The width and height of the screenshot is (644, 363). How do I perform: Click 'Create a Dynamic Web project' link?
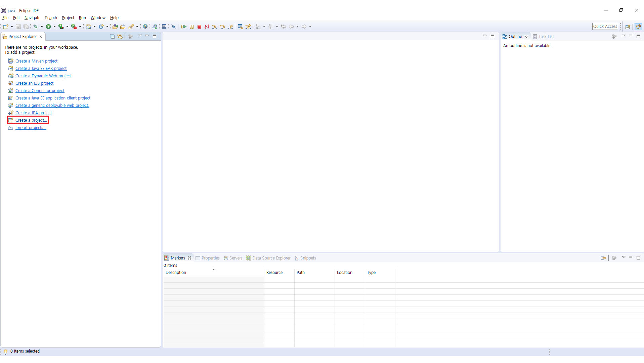click(x=43, y=76)
